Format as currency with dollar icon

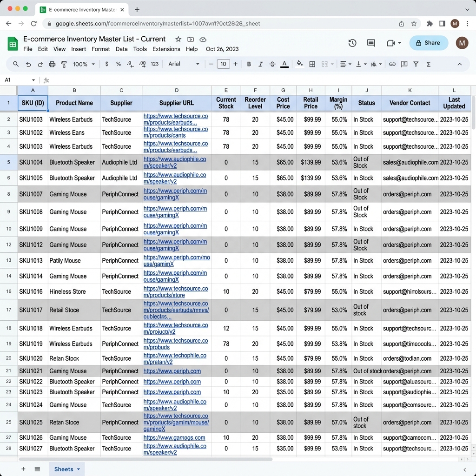click(106, 64)
